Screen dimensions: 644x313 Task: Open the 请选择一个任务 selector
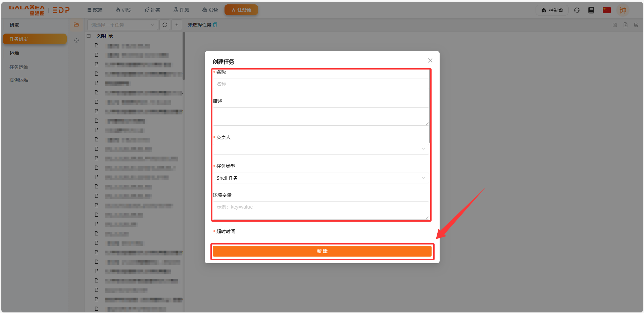click(122, 25)
